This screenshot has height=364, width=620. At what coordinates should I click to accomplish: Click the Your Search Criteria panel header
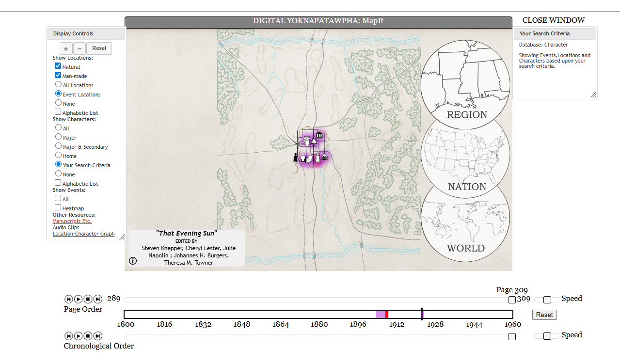coord(555,34)
